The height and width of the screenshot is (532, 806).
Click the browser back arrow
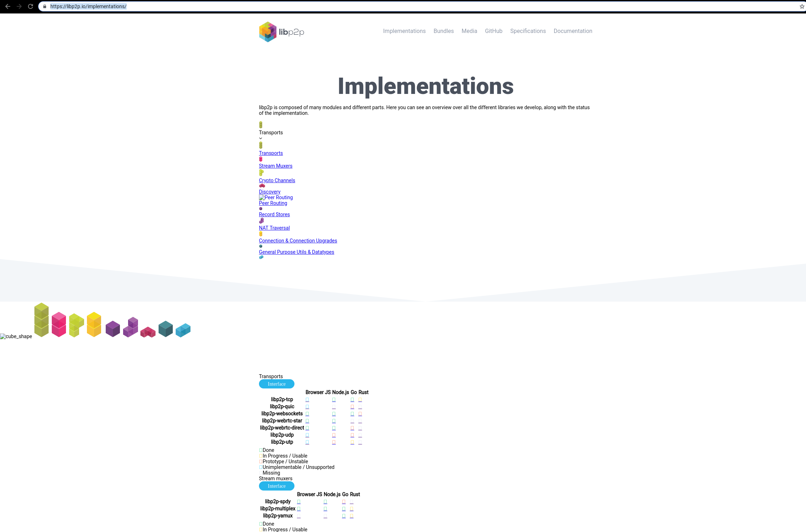(8, 6)
